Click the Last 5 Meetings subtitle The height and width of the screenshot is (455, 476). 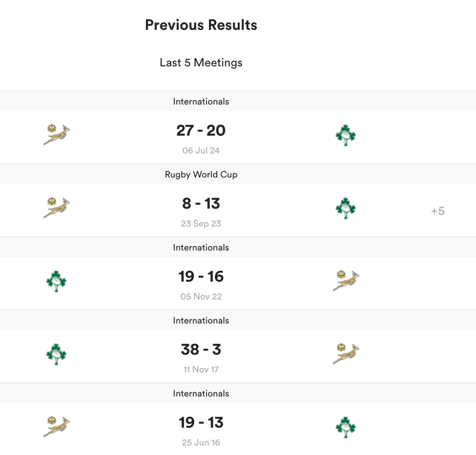point(201,62)
